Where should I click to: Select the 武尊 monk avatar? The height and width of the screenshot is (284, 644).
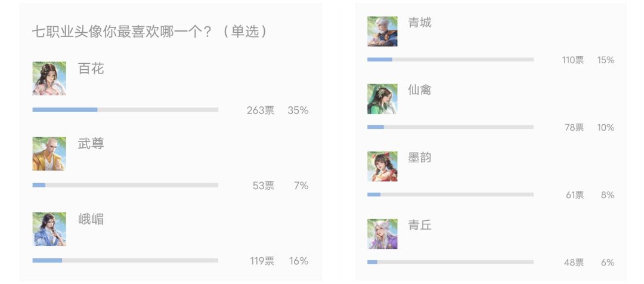pos(49,153)
